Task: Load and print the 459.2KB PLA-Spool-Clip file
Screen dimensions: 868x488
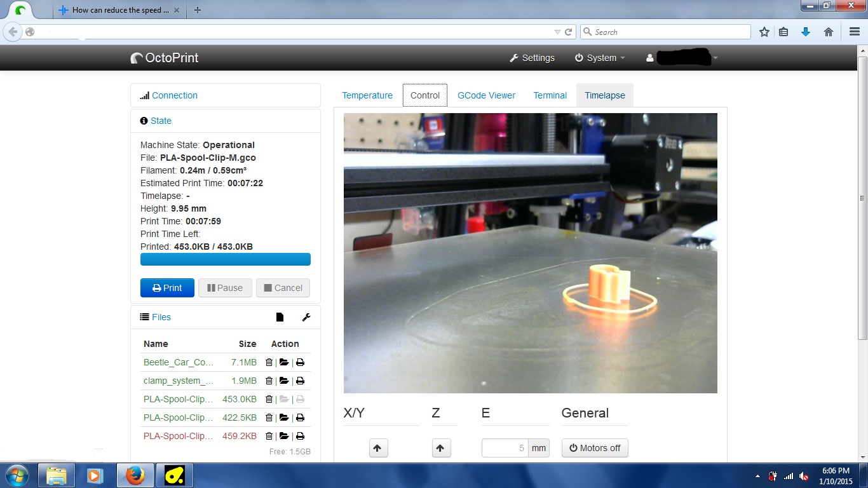Action: (300, 436)
